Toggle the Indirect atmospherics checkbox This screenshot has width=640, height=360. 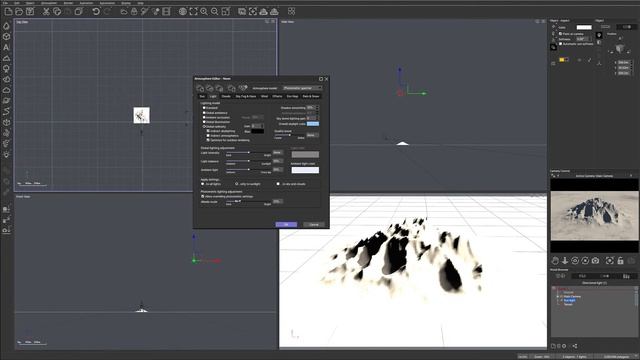pyautogui.click(x=208, y=136)
